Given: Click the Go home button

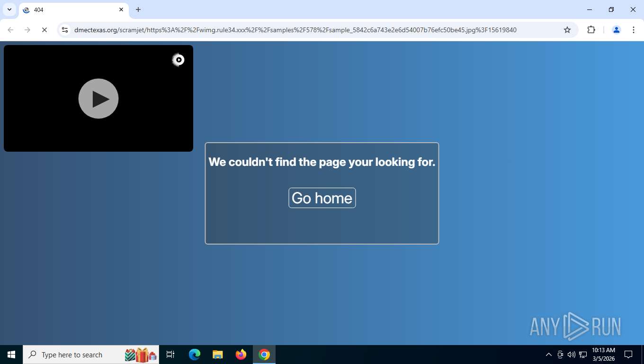Looking at the screenshot, I should pos(322,198).
